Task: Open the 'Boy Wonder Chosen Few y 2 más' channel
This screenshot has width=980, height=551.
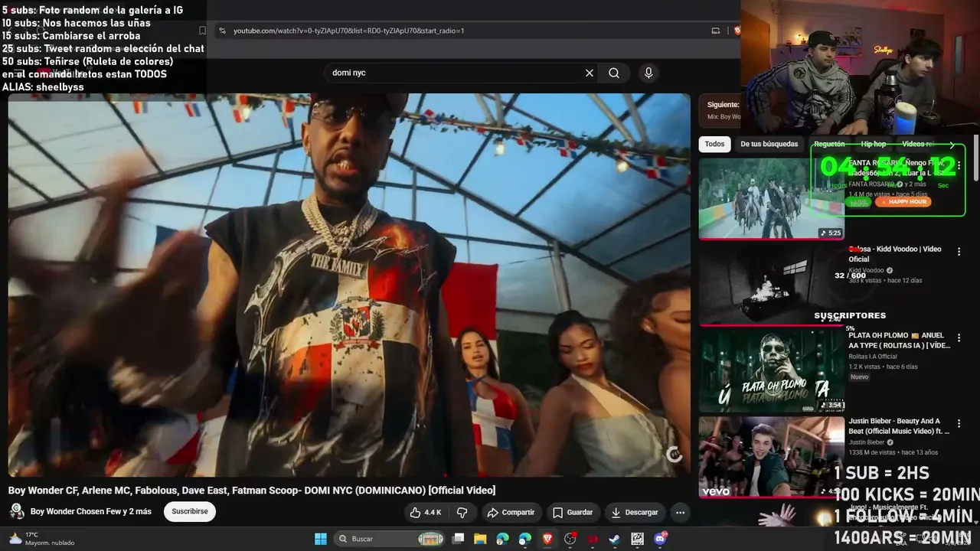Action: [91, 511]
